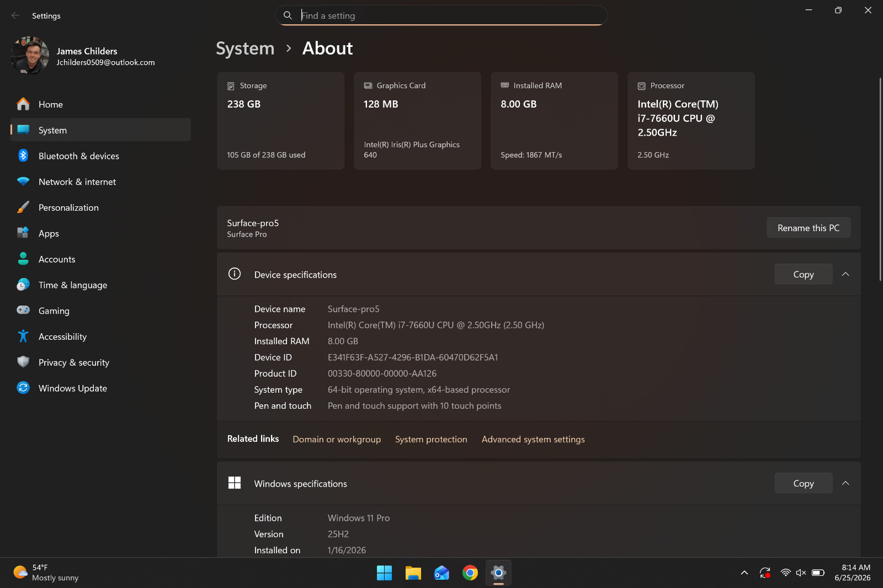The height and width of the screenshot is (588, 883).
Task: Select Home in the sidebar menu
Action: tap(100, 104)
